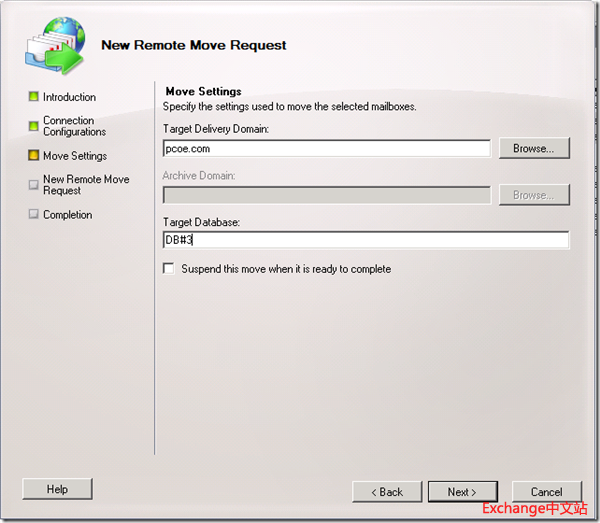
Task: Select the Move Settings step label
Action: pyautogui.click(x=74, y=156)
